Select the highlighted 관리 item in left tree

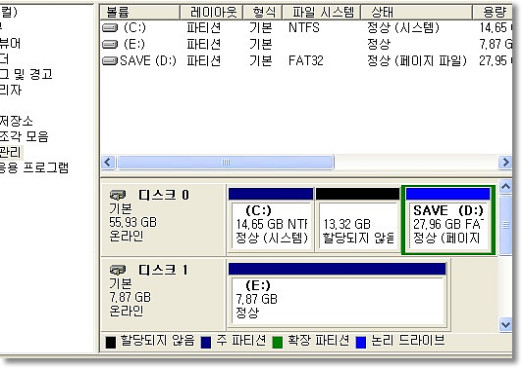10,152
